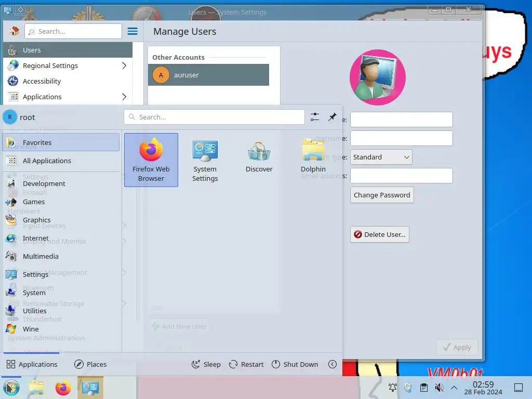Click the Name input field
This screenshot has height=399, width=532.
pyautogui.click(x=402, y=119)
